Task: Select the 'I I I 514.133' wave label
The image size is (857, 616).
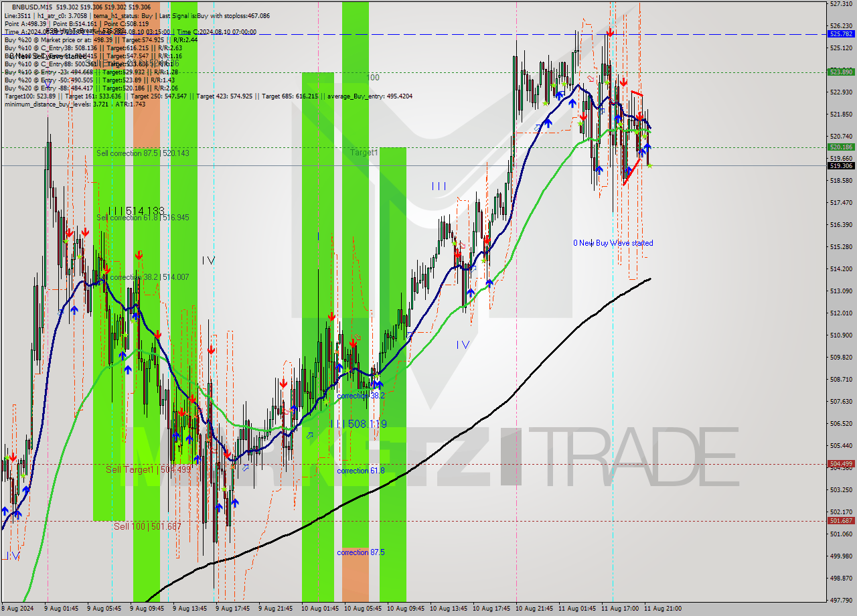Action: [x=136, y=210]
